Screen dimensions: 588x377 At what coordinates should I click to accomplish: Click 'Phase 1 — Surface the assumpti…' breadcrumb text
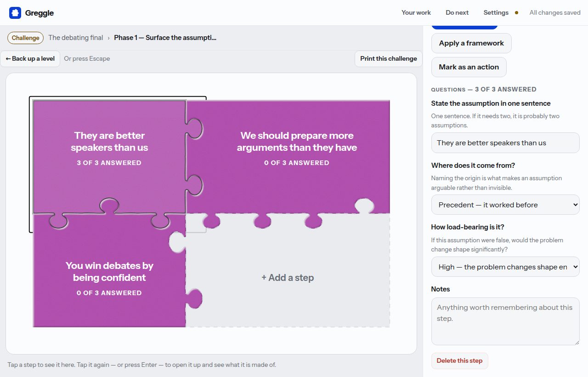(165, 38)
